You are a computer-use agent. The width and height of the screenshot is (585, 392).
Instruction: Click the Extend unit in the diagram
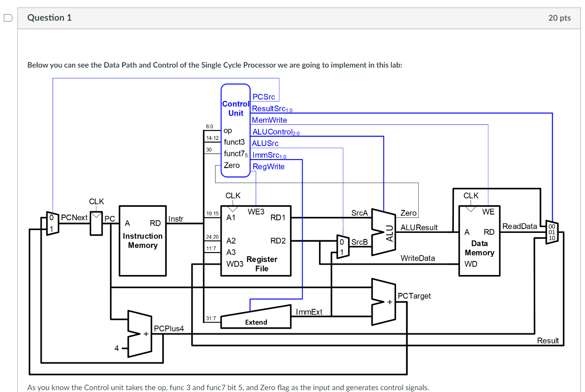pyautogui.click(x=255, y=318)
